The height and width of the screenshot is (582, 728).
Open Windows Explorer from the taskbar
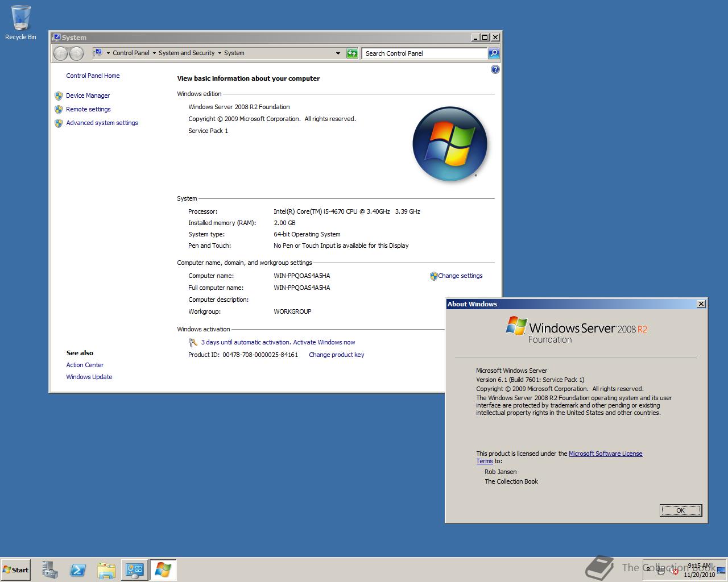point(106,570)
